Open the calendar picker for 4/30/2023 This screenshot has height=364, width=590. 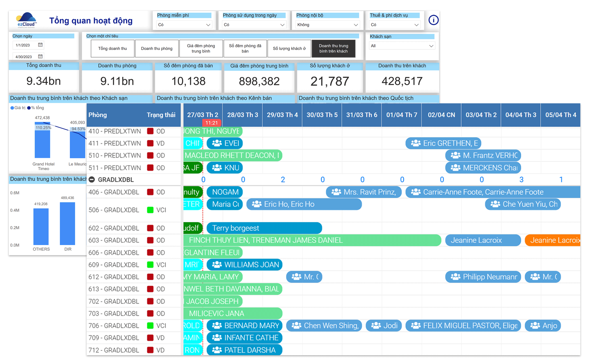coord(40,57)
